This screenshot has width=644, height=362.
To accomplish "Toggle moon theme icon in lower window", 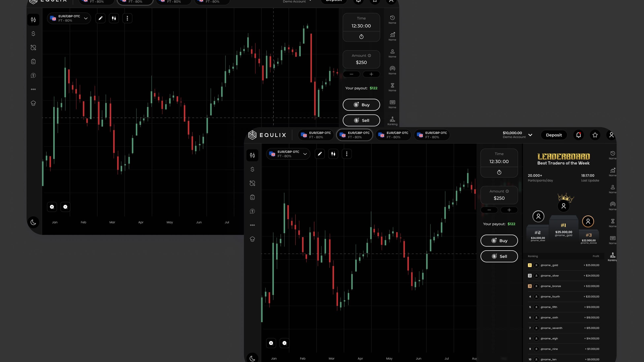I will (252, 358).
